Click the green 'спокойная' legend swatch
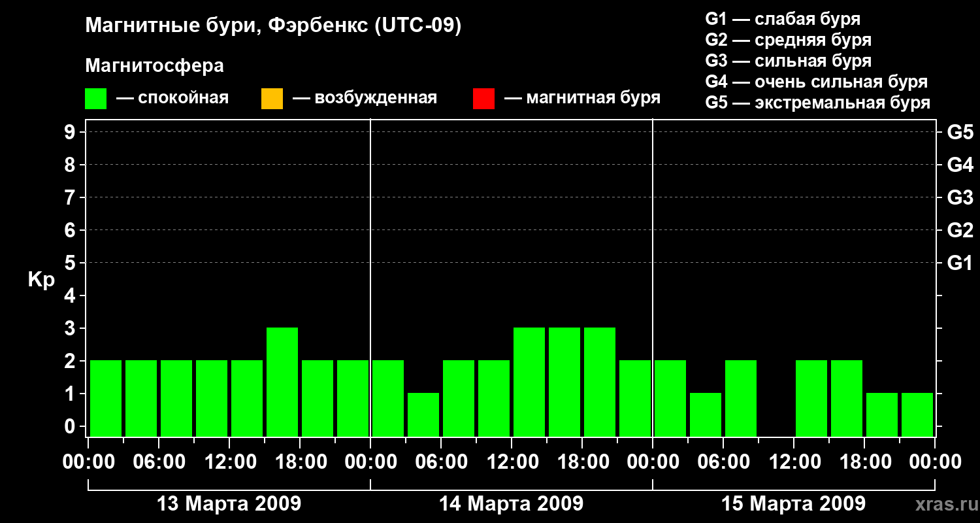Image resolution: width=980 pixels, height=523 pixels. pyautogui.click(x=96, y=99)
